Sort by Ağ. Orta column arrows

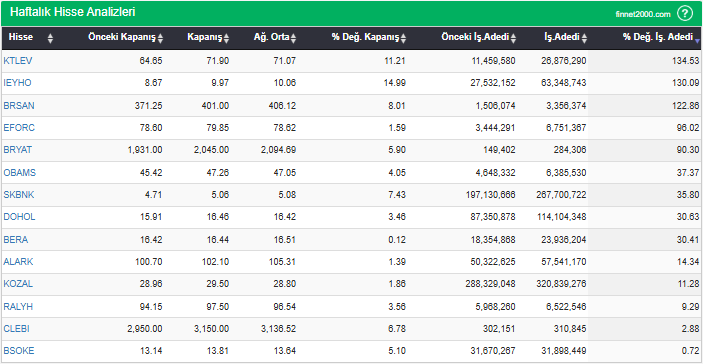(x=293, y=39)
